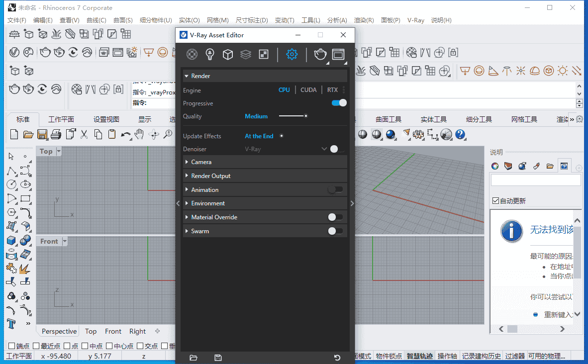Enable the Denoiser toggle
588x364 pixels.
333,149
